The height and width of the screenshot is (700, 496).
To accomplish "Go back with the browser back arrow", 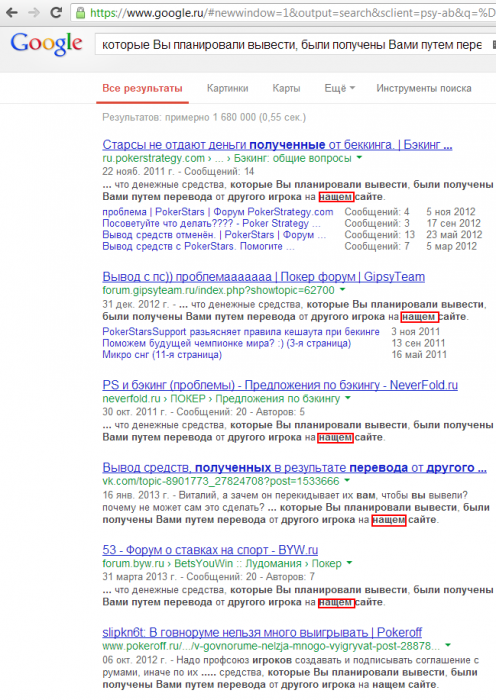I will pos(12,12).
